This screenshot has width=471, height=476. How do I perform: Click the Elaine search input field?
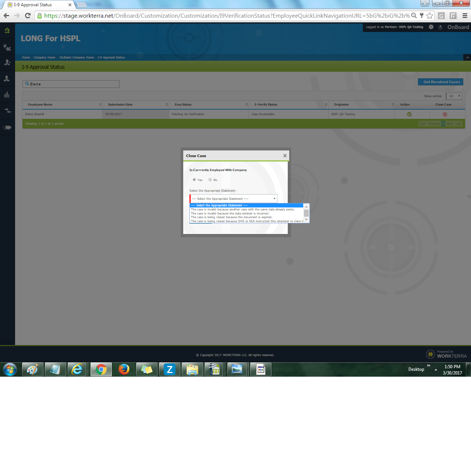(71, 84)
